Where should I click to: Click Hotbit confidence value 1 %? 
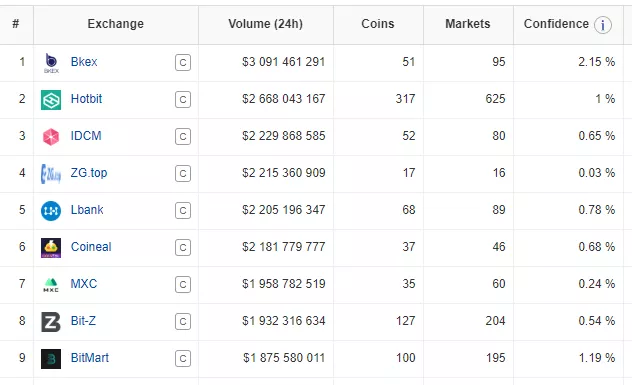605,99
